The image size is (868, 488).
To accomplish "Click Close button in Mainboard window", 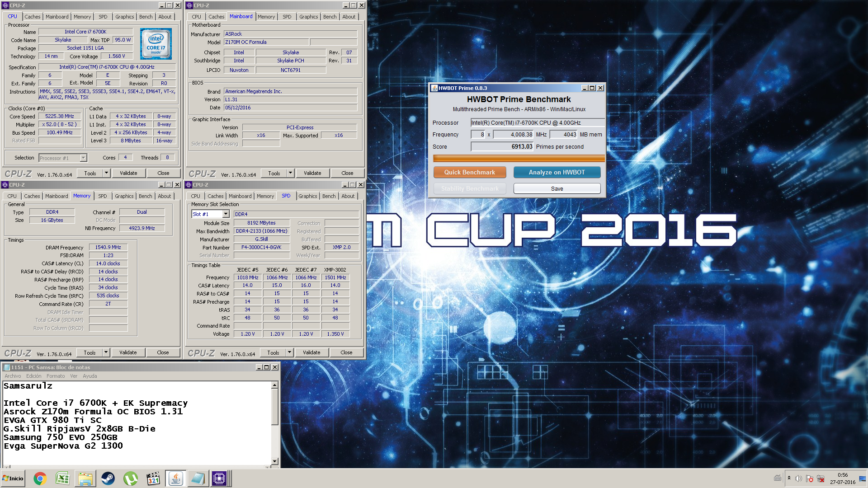I will pyautogui.click(x=347, y=173).
